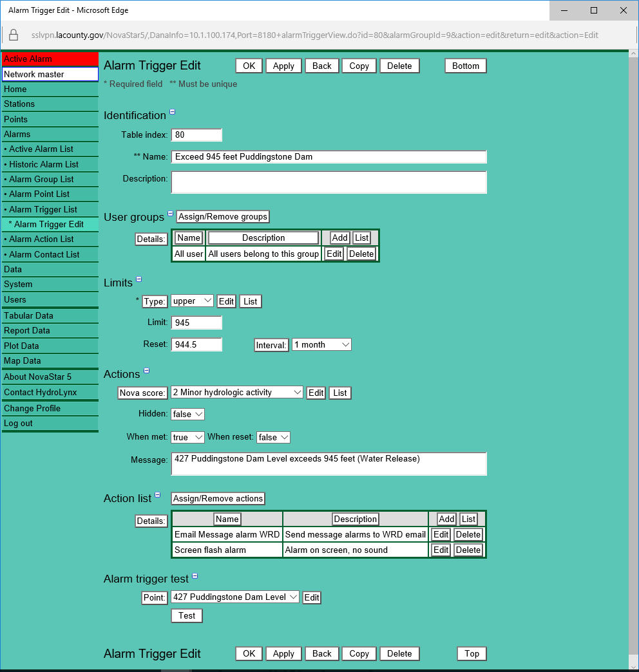Collapse the Action list section icon

[x=157, y=495]
